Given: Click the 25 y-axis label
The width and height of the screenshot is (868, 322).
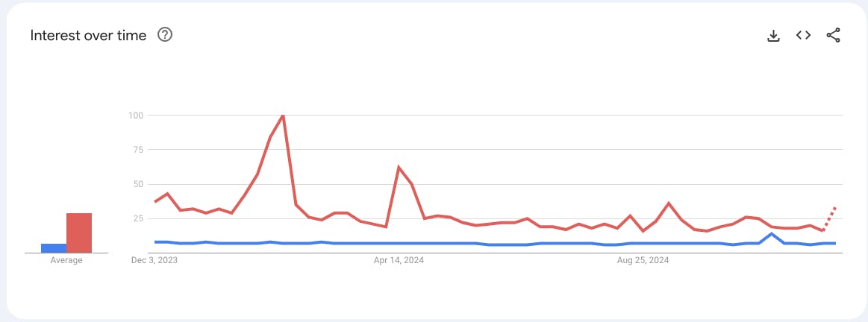Looking at the screenshot, I should tap(138, 218).
